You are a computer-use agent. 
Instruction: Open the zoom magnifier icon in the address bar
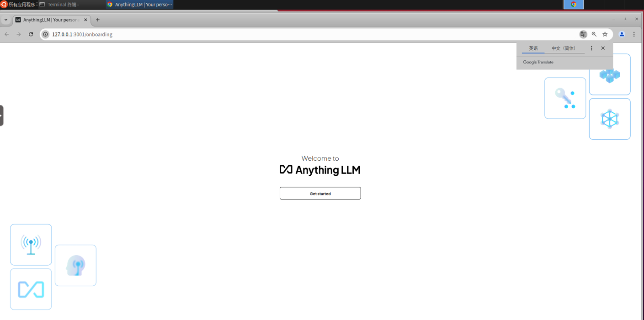(594, 34)
